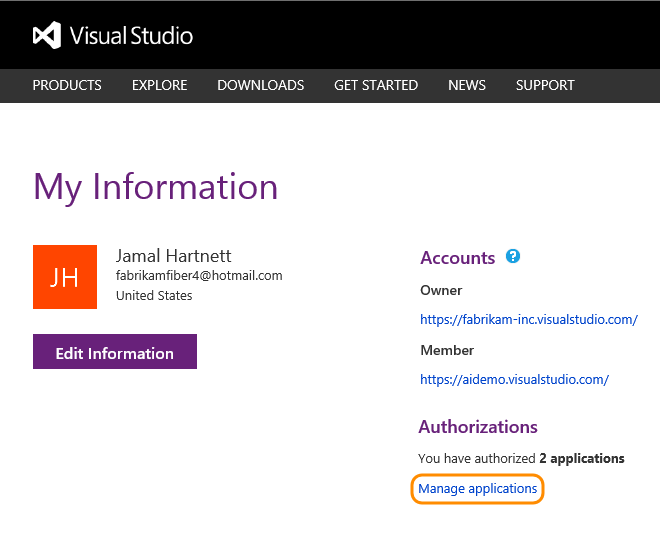The image size is (660, 540).
Task: Click the Jamal Hartnett profile name
Action: coord(174,256)
